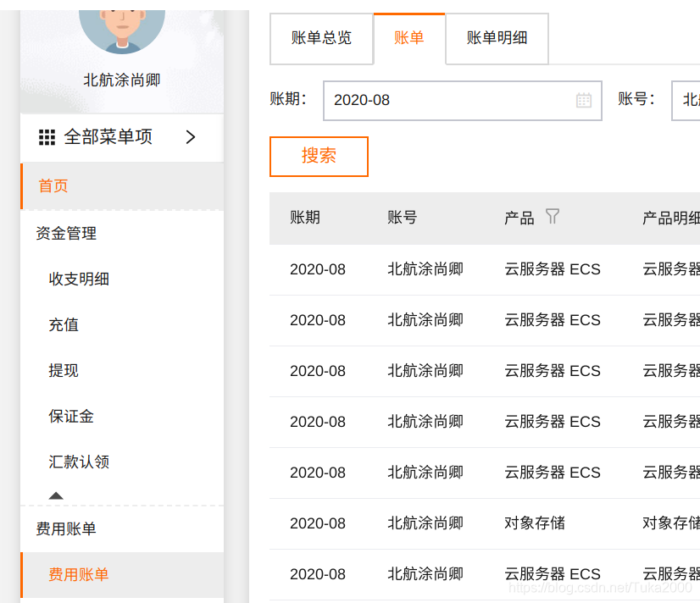This screenshot has height=603, width=700.
Task: Open 汇款认领 from the menu
Action: pyautogui.click(x=81, y=462)
